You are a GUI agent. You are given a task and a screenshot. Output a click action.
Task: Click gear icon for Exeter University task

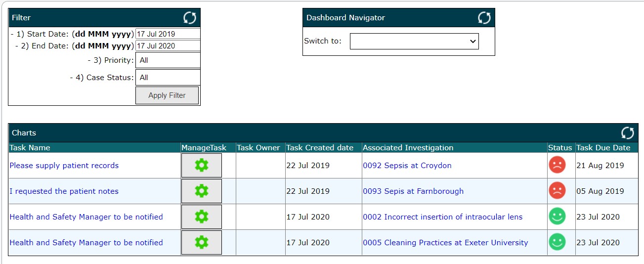pos(202,243)
